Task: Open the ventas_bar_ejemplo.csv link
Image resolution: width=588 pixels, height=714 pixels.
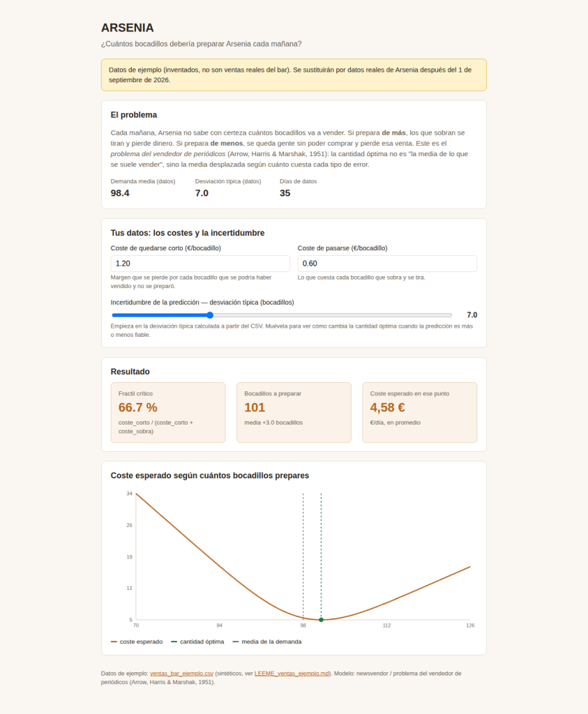Action: [x=182, y=674]
